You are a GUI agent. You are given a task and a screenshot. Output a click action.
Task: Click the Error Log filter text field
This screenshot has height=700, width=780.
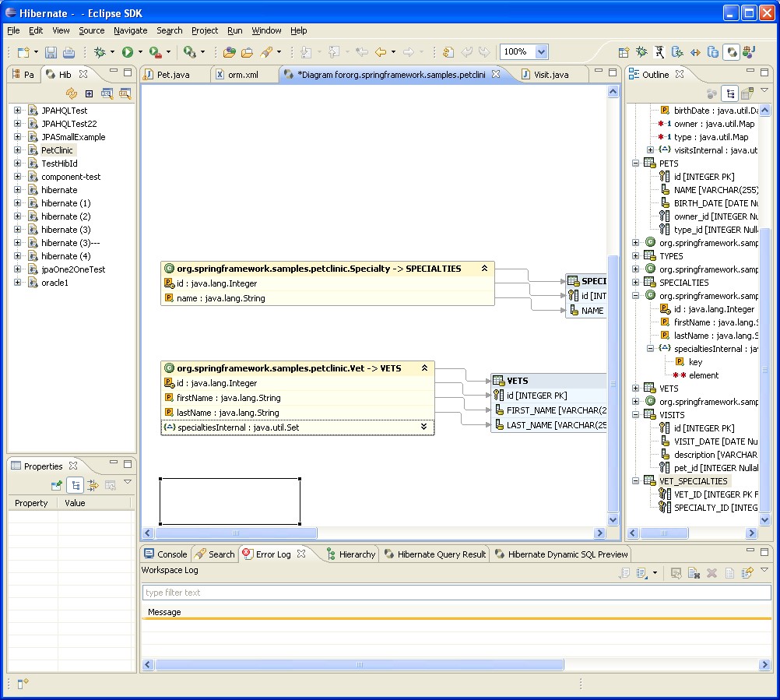pos(456,593)
